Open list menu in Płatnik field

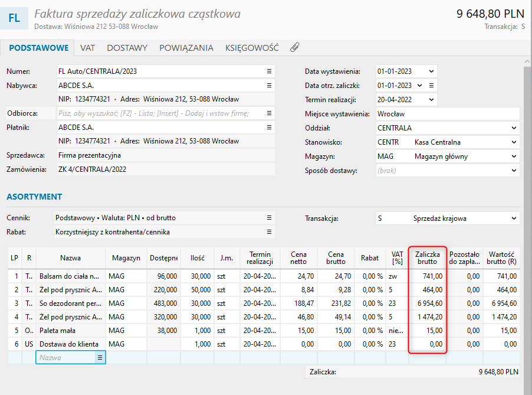pyautogui.click(x=269, y=127)
